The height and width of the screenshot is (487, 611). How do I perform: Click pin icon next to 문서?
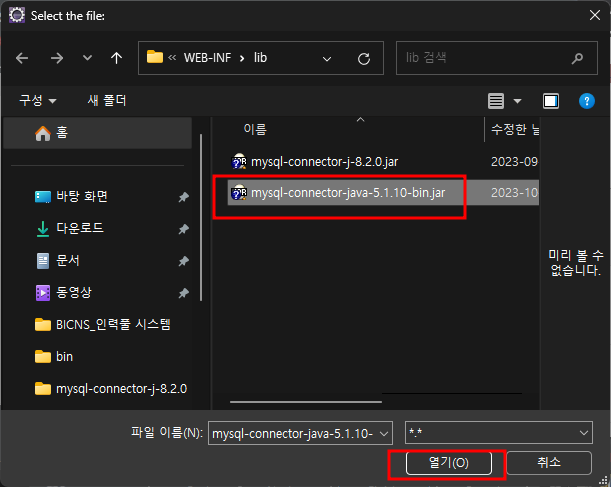click(184, 261)
